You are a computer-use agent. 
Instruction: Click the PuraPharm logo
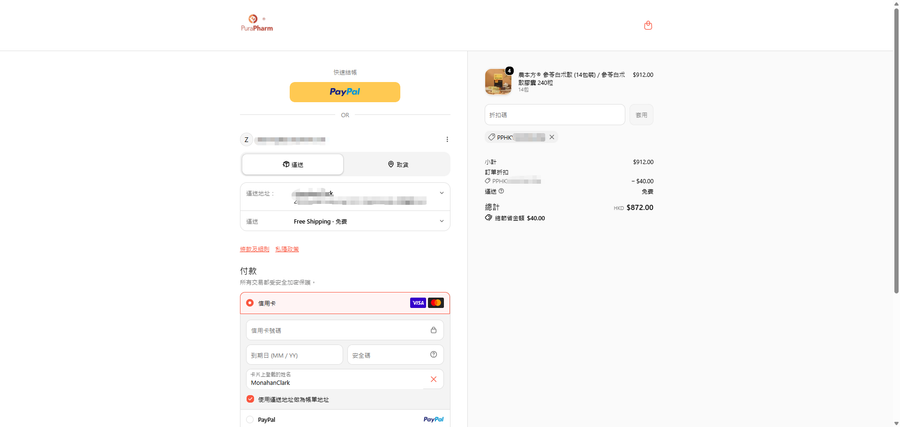pyautogui.click(x=257, y=23)
